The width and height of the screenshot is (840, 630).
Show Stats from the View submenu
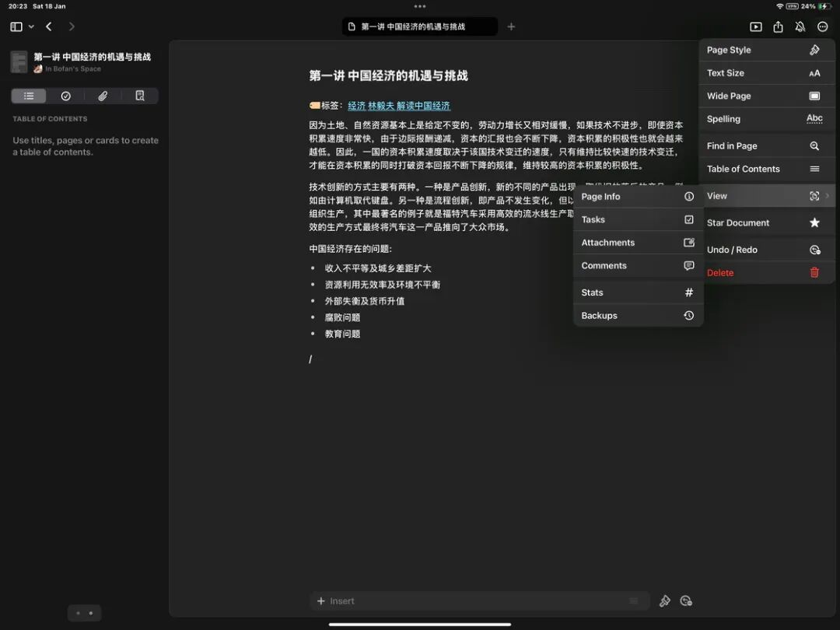[x=638, y=292]
